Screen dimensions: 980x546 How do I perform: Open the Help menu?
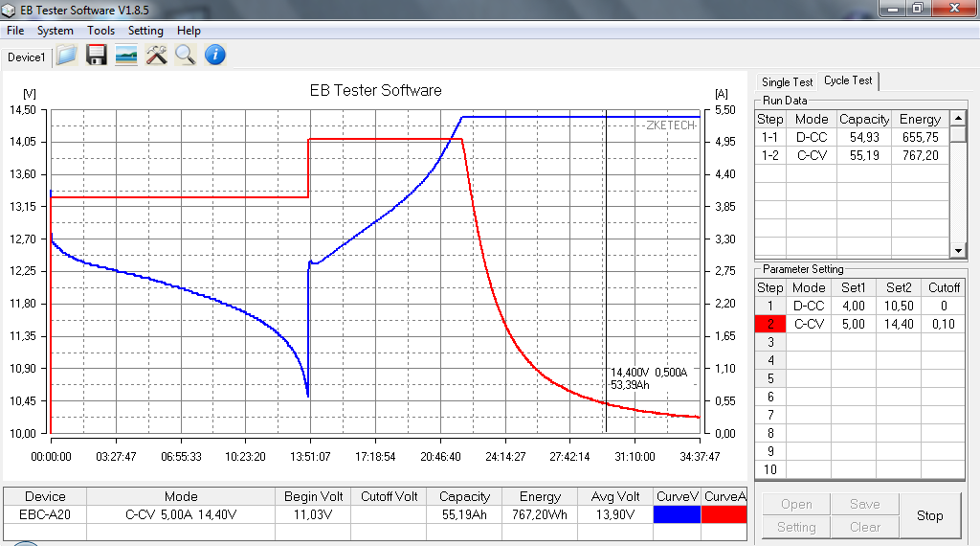click(189, 31)
